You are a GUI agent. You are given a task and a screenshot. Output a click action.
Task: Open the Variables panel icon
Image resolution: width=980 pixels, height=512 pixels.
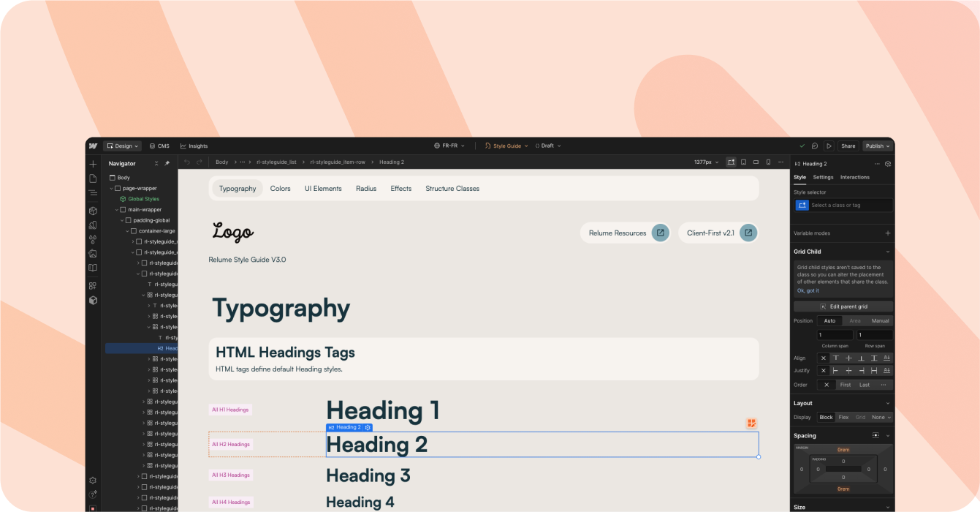click(93, 225)
